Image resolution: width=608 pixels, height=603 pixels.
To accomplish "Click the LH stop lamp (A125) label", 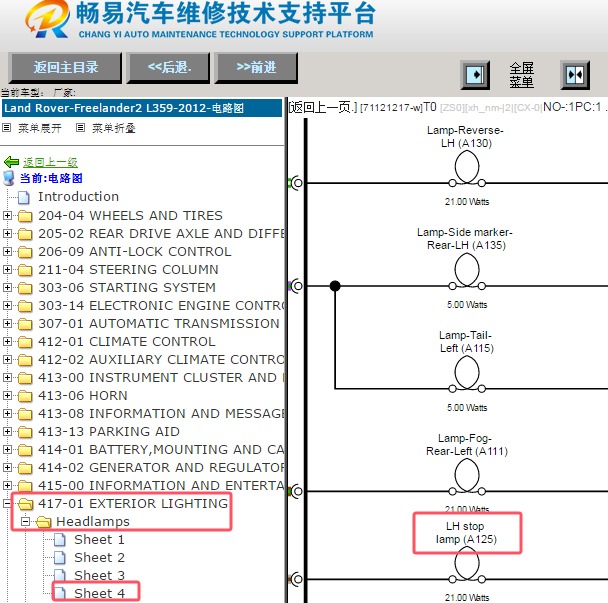I will (x=466, y=532).
